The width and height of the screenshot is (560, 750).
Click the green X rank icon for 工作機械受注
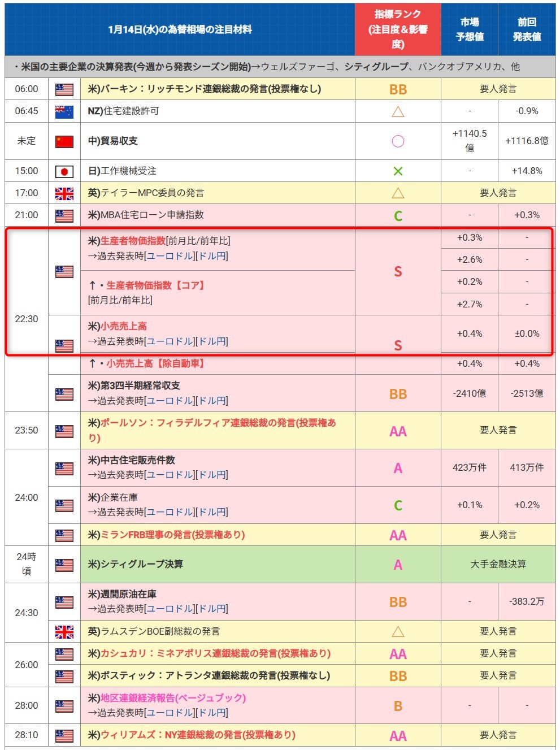(398, 171)
